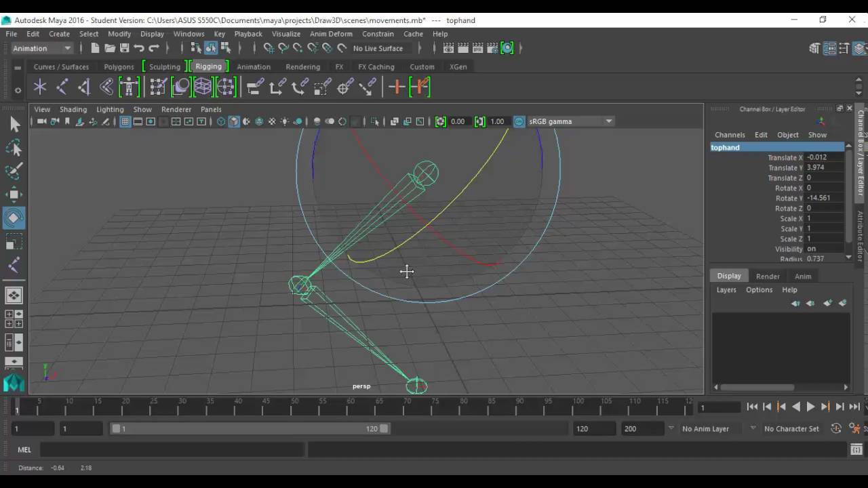Toggle wireframe display in the viewport toolbar

click(221, 122)
